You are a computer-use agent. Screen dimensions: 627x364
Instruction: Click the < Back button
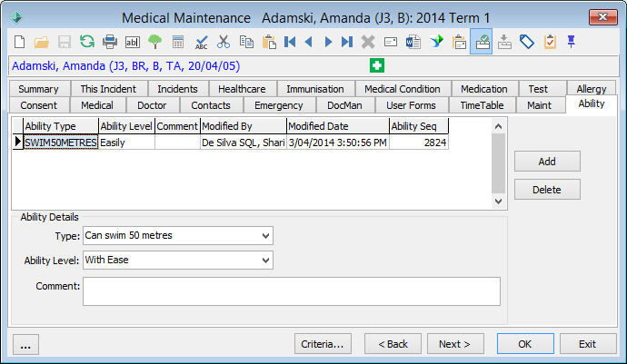tap(393, 344)
